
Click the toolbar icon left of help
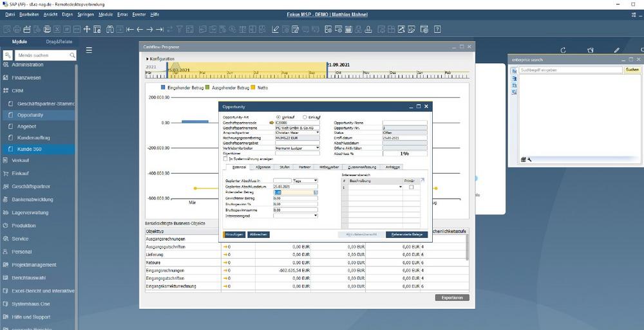(424, 29)
